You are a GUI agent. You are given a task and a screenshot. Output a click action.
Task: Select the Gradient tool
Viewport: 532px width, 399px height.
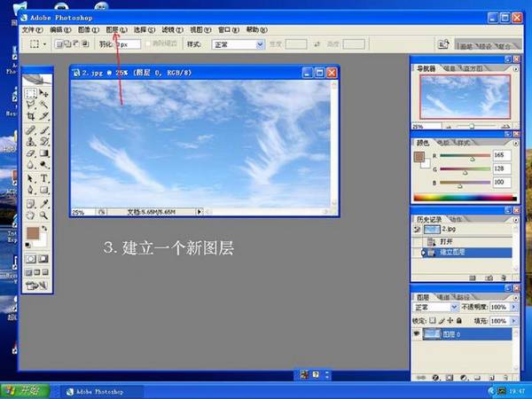43,153
